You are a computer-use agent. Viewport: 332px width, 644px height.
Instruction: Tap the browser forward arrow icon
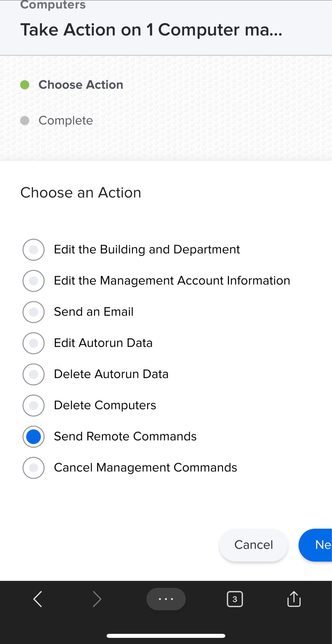[97, 599]
